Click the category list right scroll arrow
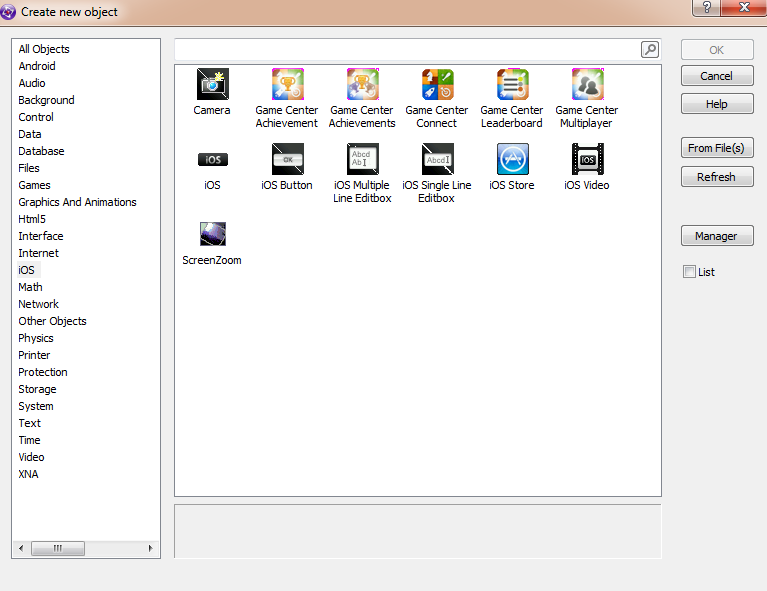The height and width of the screenshot is (591, 767). pyautogui.click(x=150, y=548)
